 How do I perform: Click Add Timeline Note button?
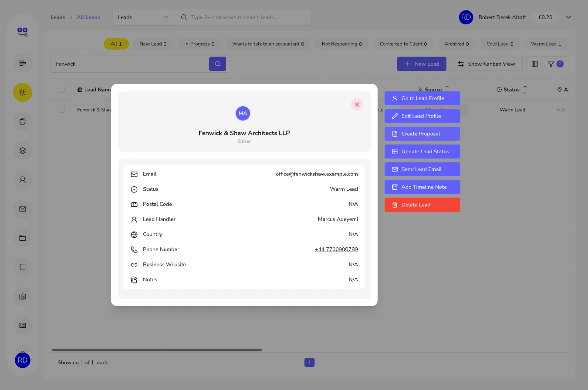coord(422,187)
